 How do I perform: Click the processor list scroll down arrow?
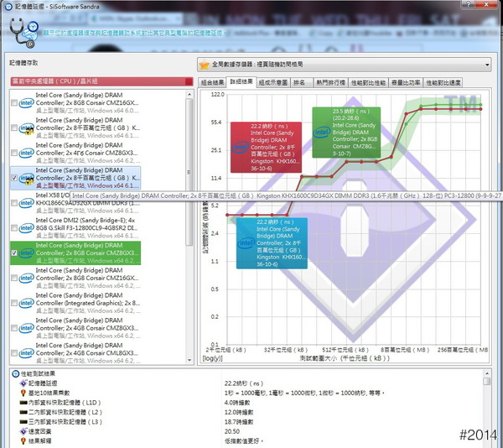tap(189, 360)
